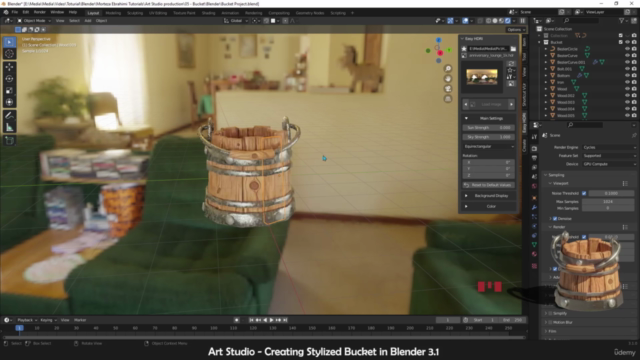Expand Background Display panel
Screen dimensions: 640x360
pyautogui.click(x=489, y=196)
